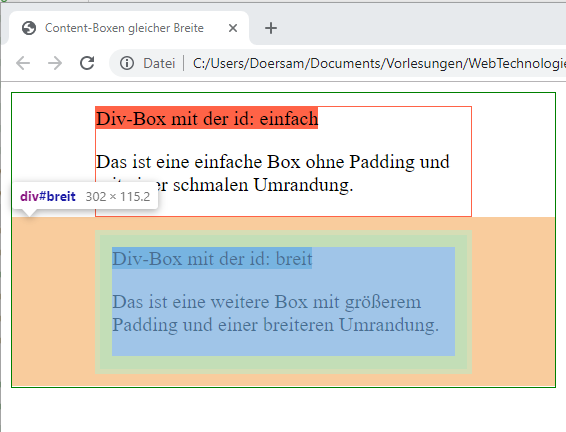Open site info icon beside Datei
This screenshot has width=566, height=432.
(x=127, y=63)
